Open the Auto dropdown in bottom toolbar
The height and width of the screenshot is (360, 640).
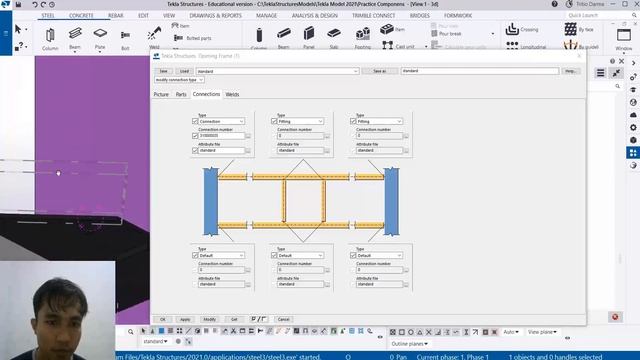tap(511, 332)
